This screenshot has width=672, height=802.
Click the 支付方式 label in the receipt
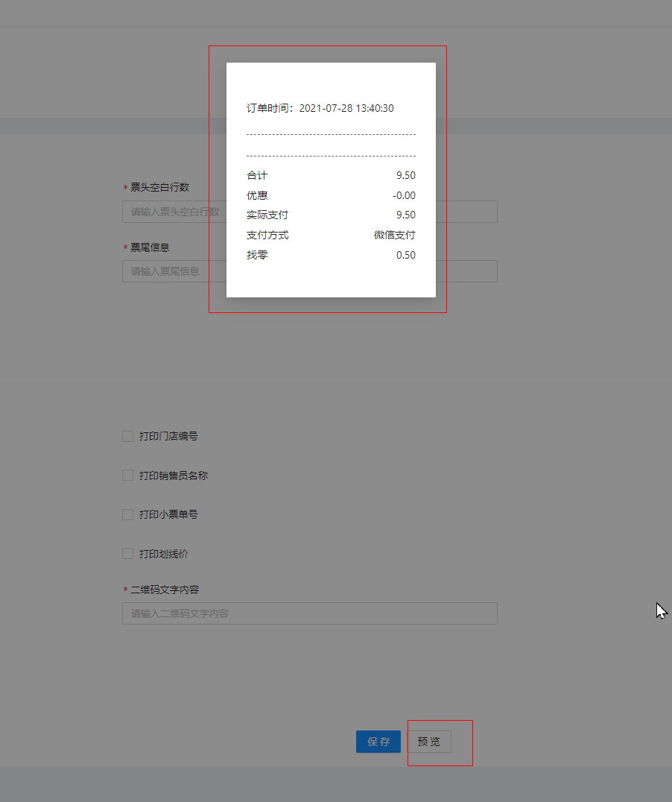pos(267,235)
